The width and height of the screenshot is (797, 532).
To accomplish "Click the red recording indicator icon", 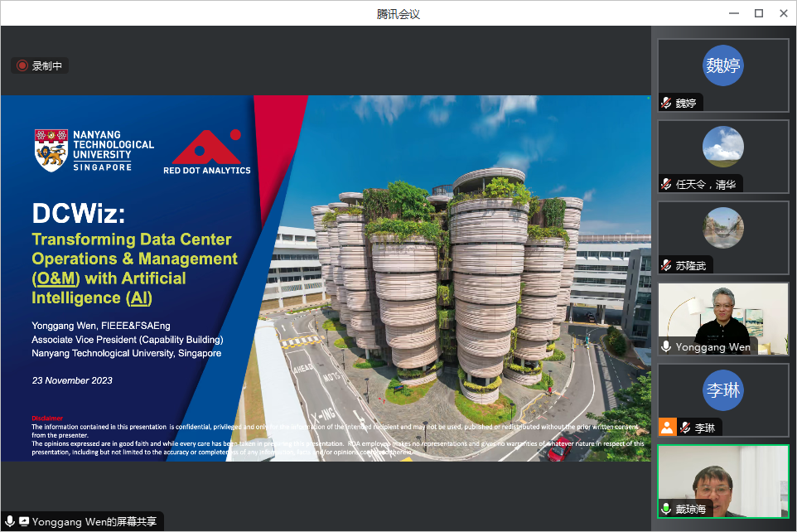I will coord(22,65).
